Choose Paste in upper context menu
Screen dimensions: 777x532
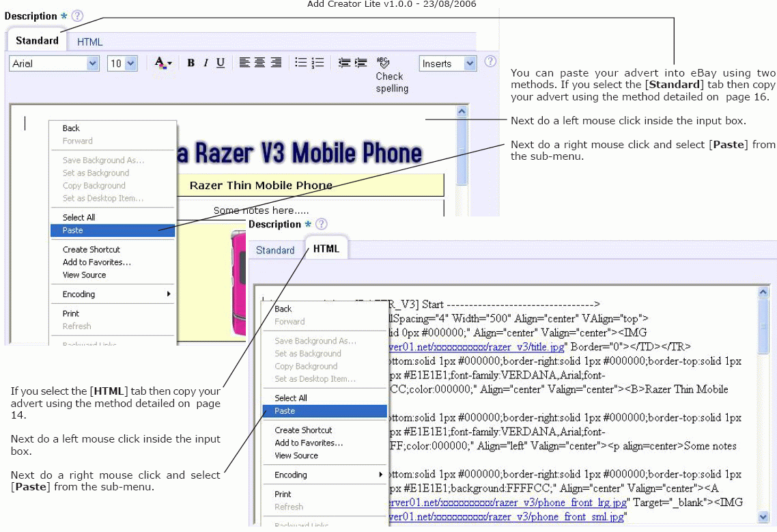click(113, 230)
